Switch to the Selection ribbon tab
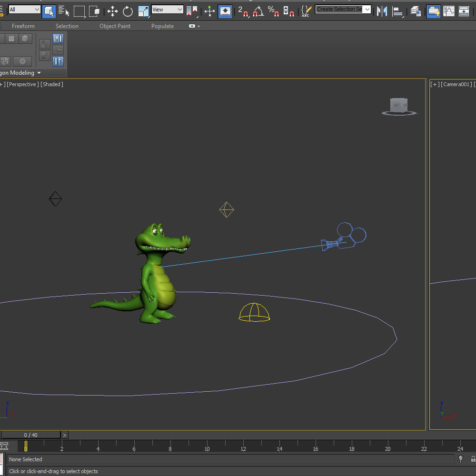The image size is (476, 476). pyautogui.click(x=67, y=26)
